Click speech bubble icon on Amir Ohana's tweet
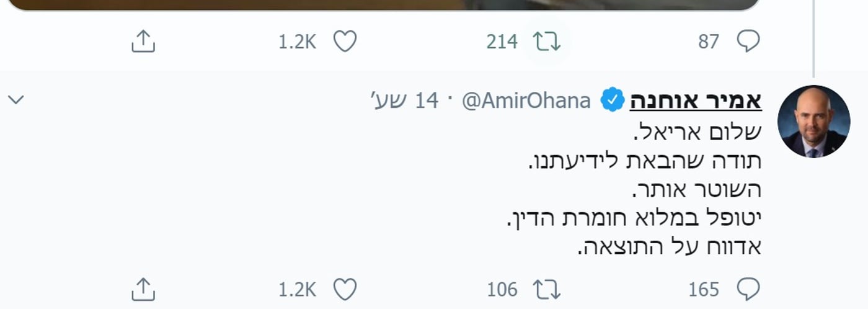 tap(748, 289)
